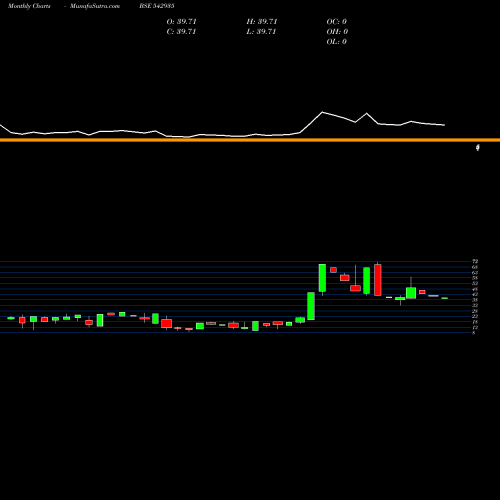Click the 72 price axis label
Screen dimensions: 500x500
tap(475, 261)
